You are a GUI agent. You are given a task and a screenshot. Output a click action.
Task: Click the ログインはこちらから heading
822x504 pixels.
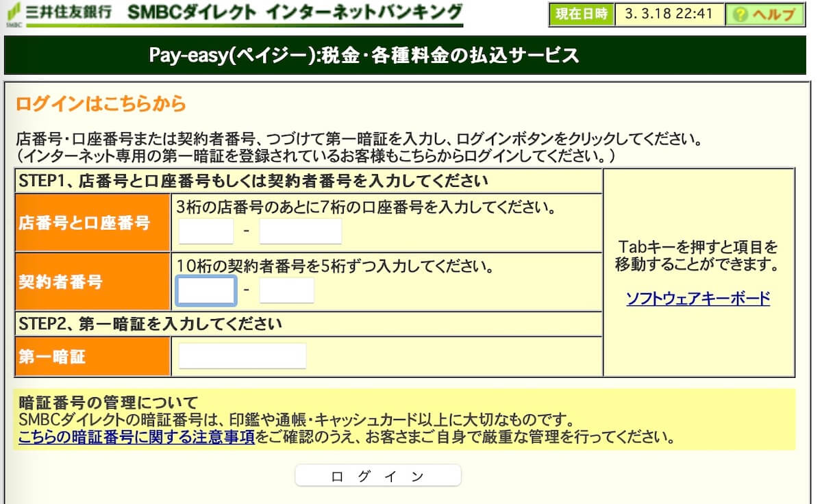[x=101, y=104]
